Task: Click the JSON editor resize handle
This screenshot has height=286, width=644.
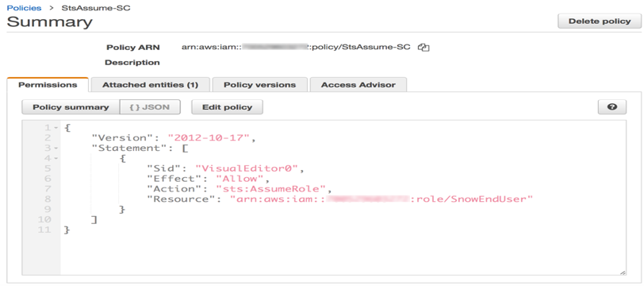Action: (623, 272)
